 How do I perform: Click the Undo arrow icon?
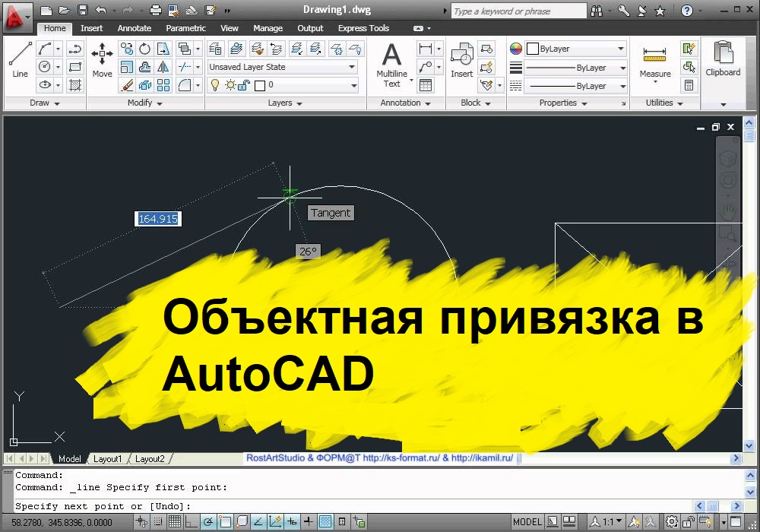[101, 10]
